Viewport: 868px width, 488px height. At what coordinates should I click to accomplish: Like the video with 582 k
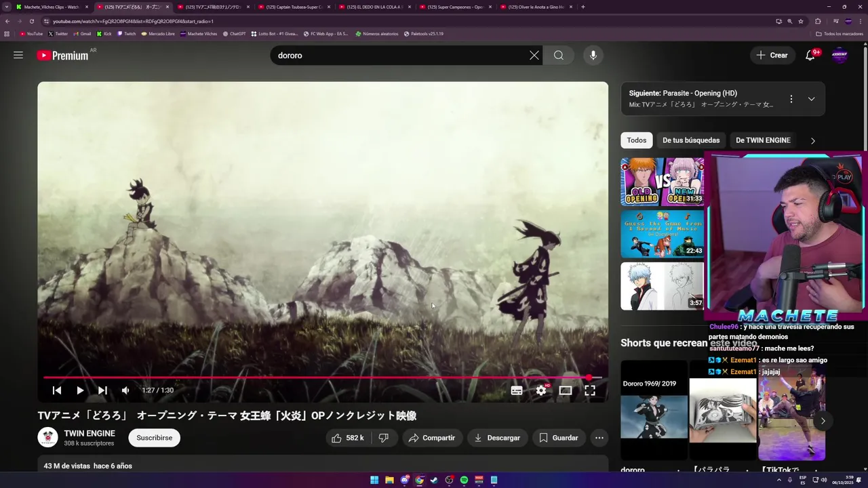point(347,438)
